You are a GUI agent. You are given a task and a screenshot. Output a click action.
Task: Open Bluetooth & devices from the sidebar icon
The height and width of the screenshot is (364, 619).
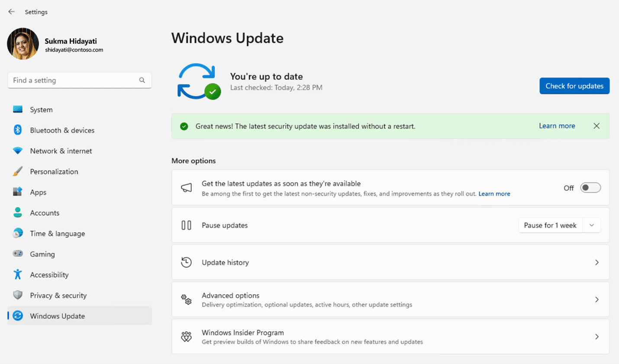(x=18, y=130)
